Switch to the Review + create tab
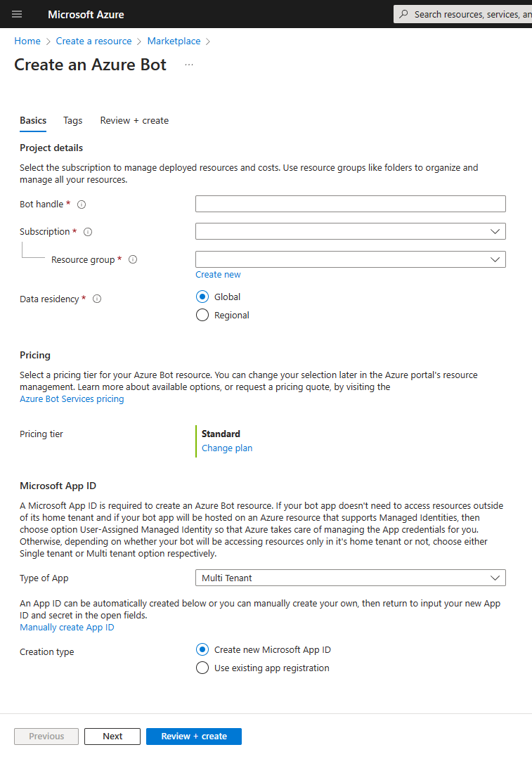 tap(134, 120)
